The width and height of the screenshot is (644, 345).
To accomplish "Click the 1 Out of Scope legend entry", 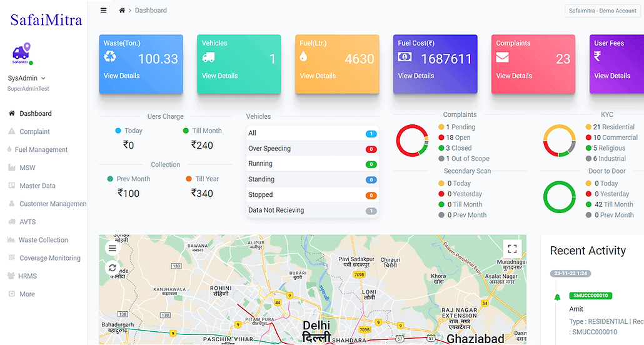I will (x=464, y=159).
